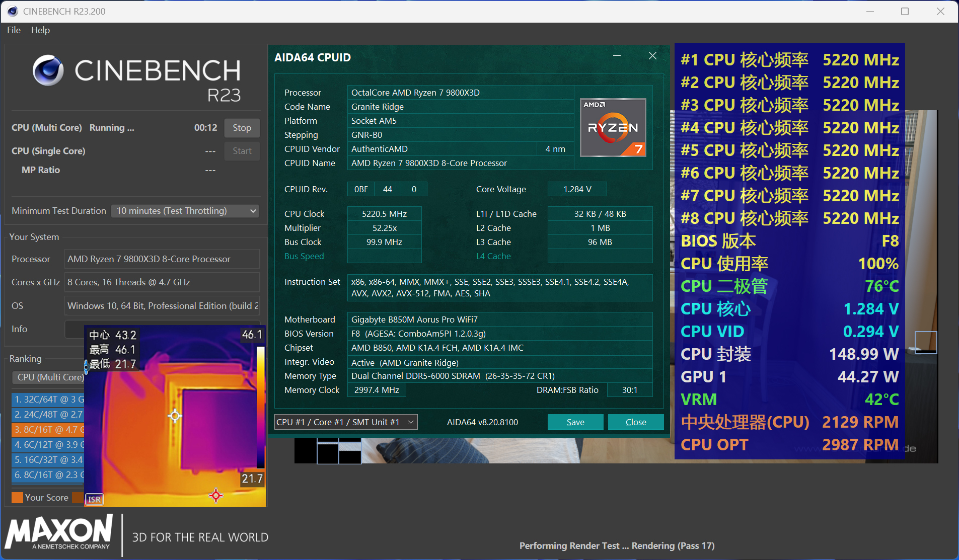This screenshot has height=560, width=959.
Task: Open the Ranking category dropdown
Action: [48, 377]
